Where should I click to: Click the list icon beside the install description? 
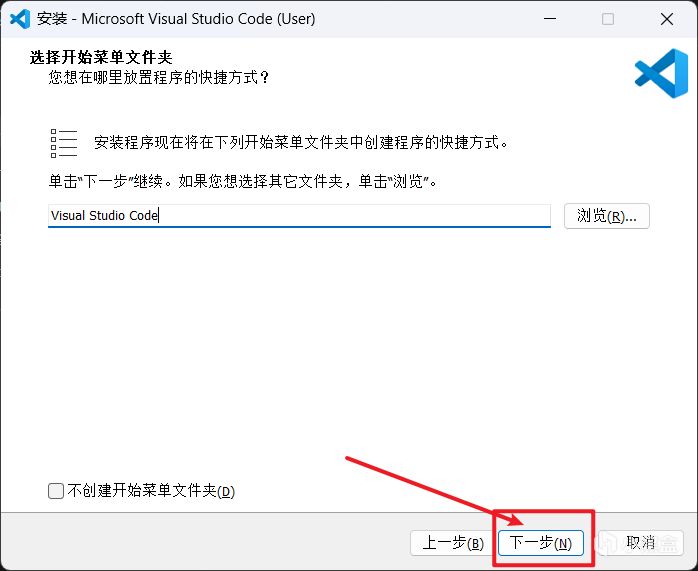(64, 143)
